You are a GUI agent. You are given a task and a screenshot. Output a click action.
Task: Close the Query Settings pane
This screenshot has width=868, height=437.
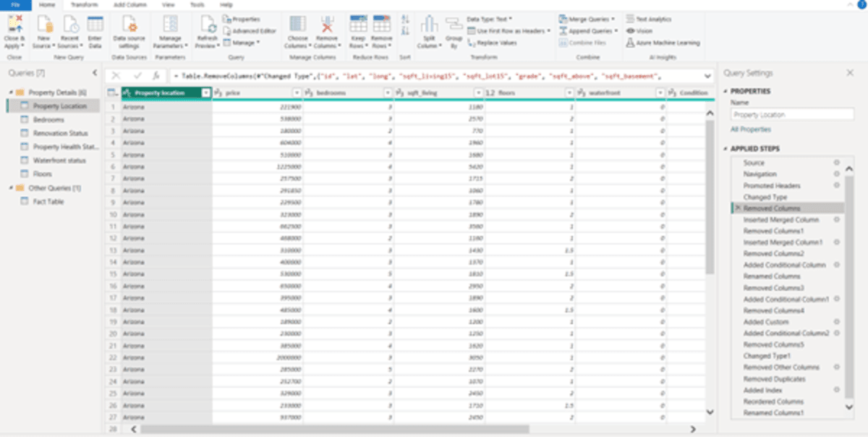(850, 73)
